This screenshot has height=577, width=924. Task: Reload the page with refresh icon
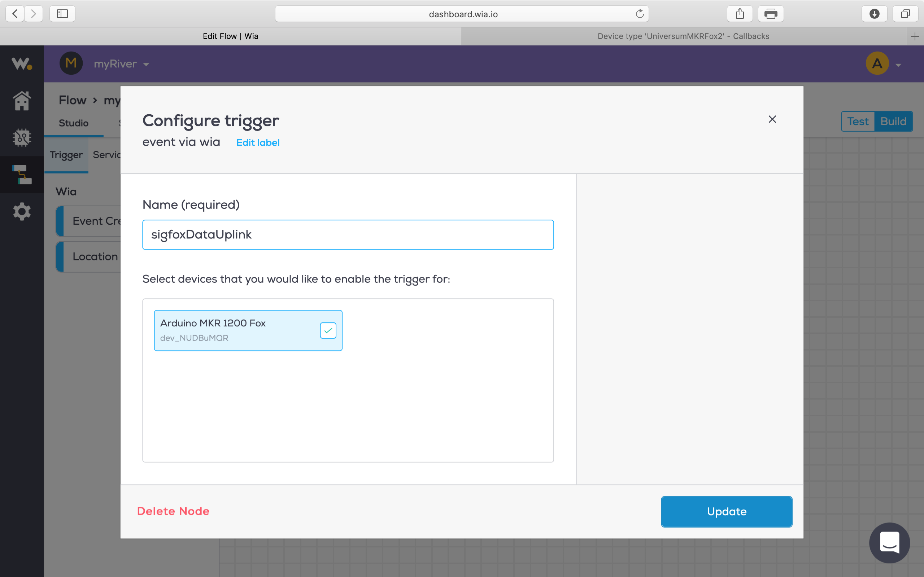coord(640,14)
